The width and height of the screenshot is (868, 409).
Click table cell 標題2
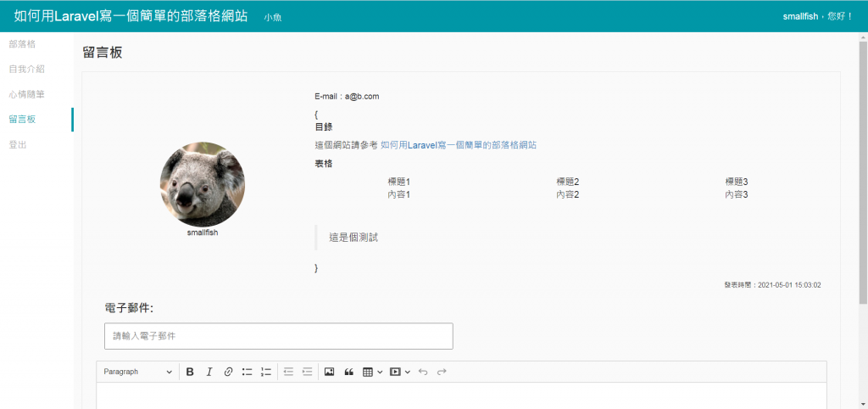pos(568,182)
